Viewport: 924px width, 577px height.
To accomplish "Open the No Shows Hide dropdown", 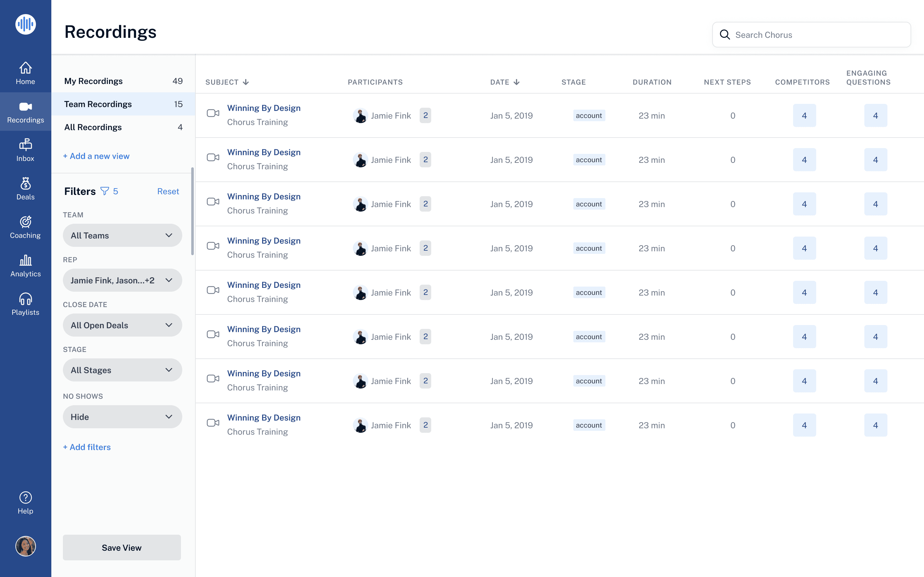I will click(122, 417).
